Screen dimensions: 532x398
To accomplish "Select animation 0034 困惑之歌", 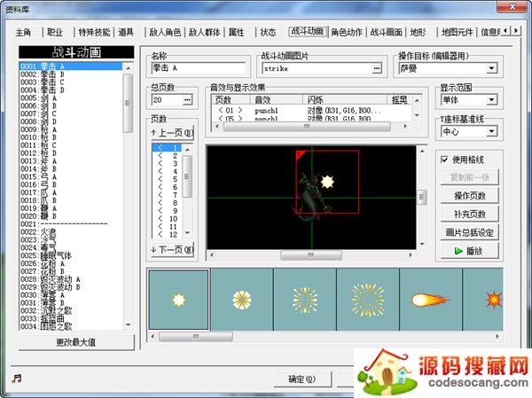I will pos(71,326).
